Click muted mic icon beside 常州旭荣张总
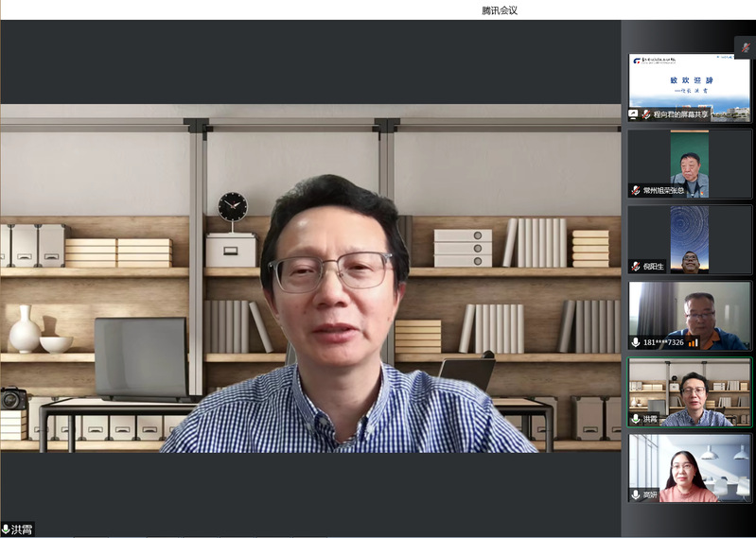Screen dimensions: 756x538 636,190
